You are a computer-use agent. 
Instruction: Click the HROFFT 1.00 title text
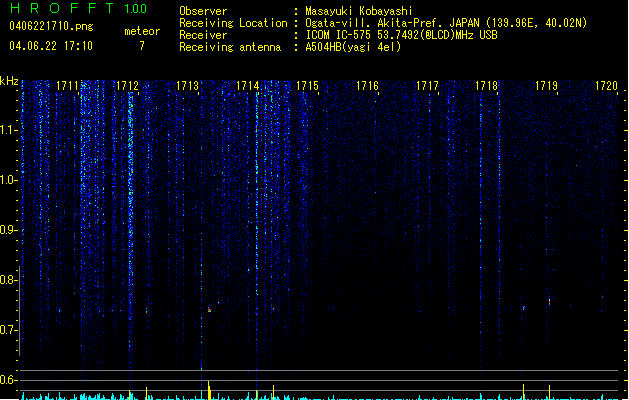pos(78,8)
